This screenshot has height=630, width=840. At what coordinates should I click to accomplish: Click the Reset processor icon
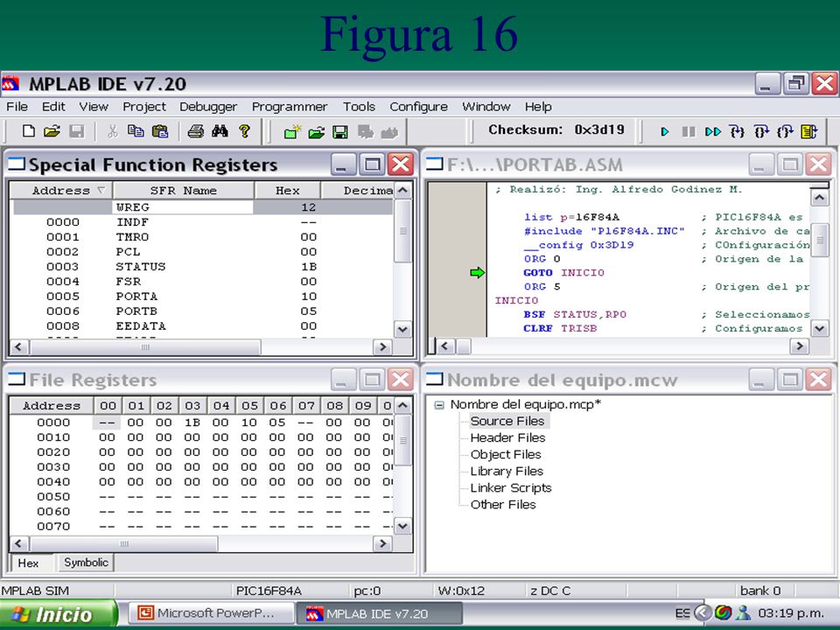tap(809, 132)
